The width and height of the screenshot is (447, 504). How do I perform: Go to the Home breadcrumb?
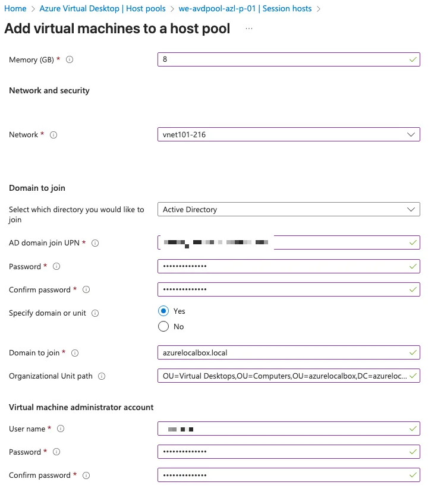(x=15, y=9)
